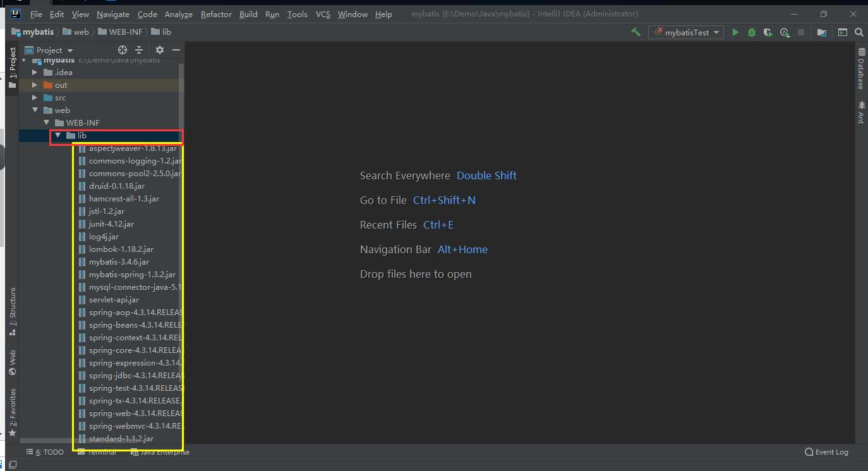Click log4j.jar archive icon
Screen dimensions: 868x471
tap(82, 237)
